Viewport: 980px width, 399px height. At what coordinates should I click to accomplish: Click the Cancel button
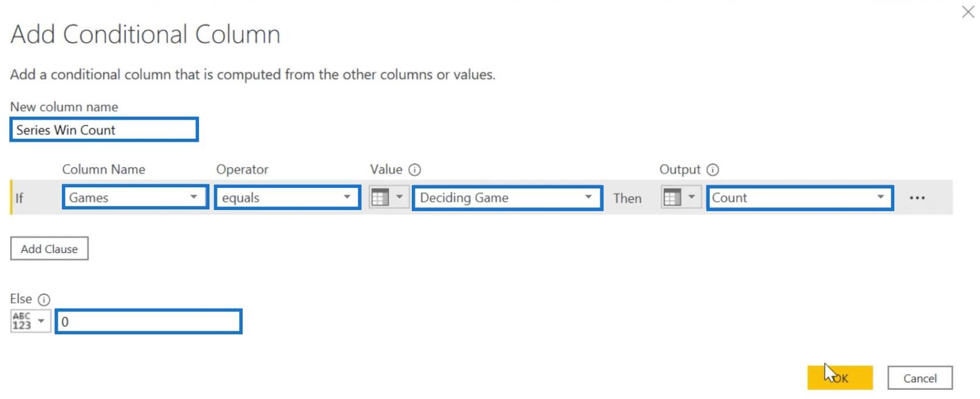[920, 378]
